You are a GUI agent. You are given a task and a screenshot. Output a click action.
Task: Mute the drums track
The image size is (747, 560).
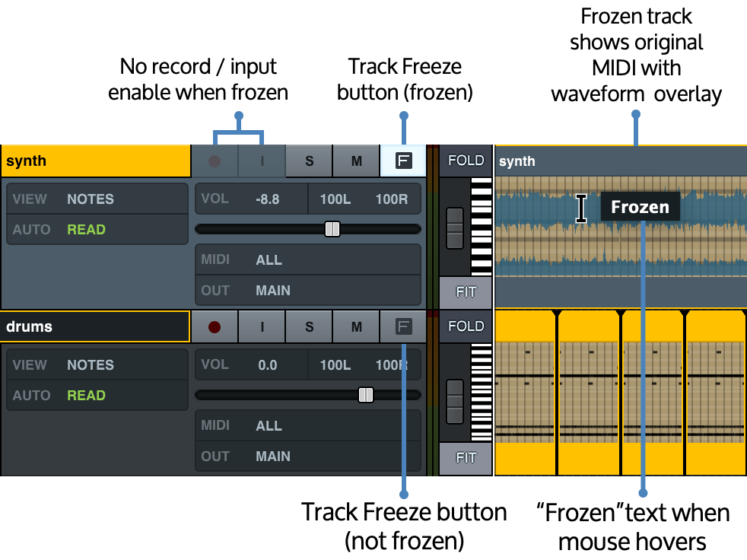tap(355, 326)
